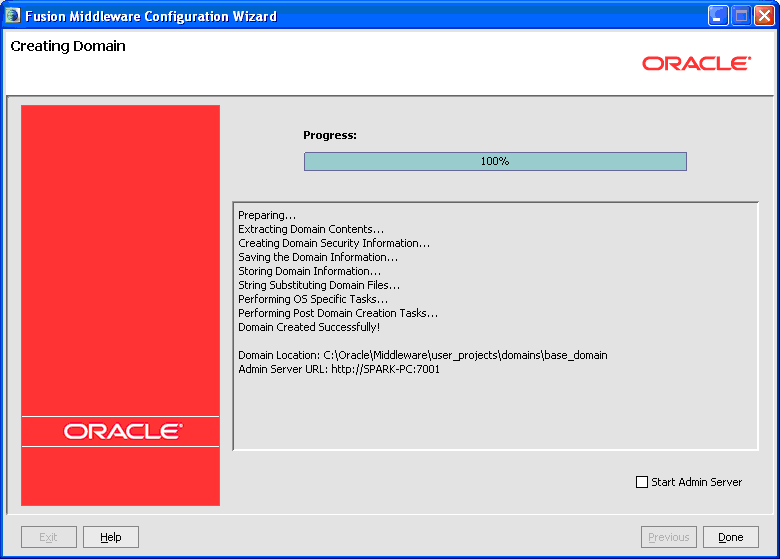Click the Start Admin Server label text

pos(696,482)
